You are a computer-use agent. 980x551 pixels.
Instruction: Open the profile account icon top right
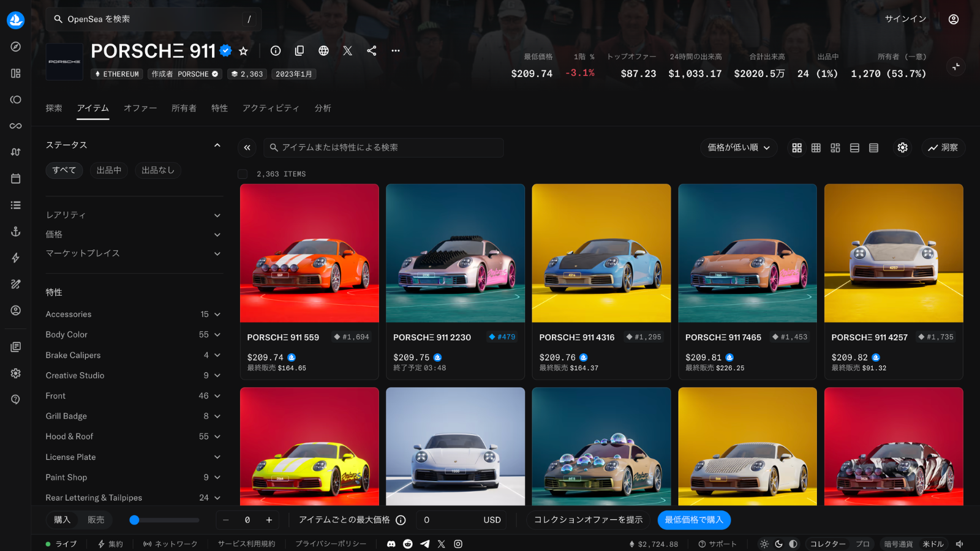coord(954,20)
